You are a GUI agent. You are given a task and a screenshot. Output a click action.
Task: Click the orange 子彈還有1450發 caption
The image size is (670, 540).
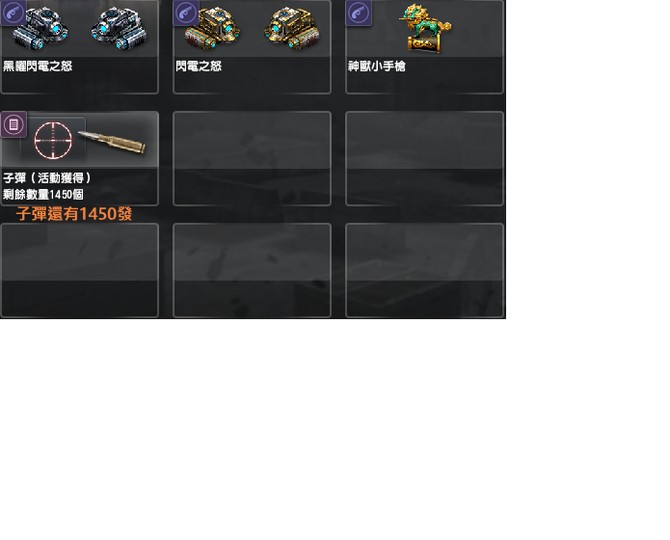[74, 214]
